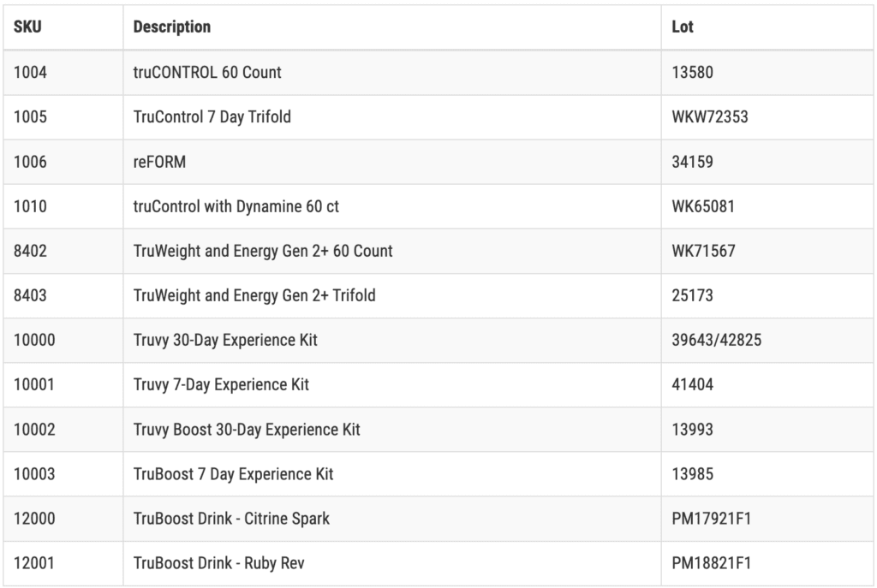The image size is (877, 588).
Task: Select lot 39643/42825 cell
Action: [x=767, y=341]
